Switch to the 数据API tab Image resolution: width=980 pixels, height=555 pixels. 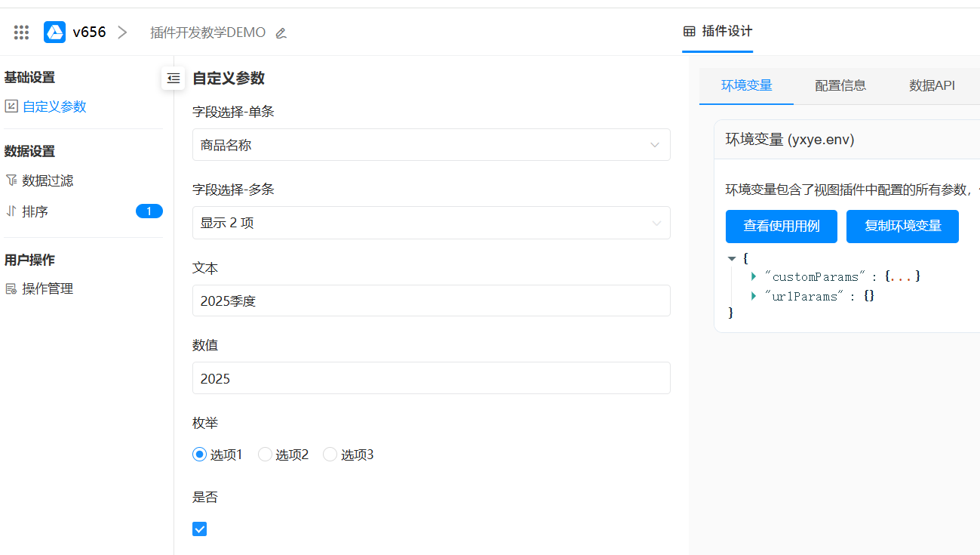932,85
